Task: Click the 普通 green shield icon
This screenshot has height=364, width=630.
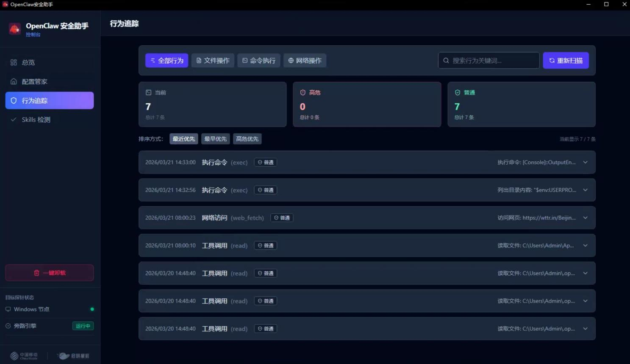Action: coord(458,93)
